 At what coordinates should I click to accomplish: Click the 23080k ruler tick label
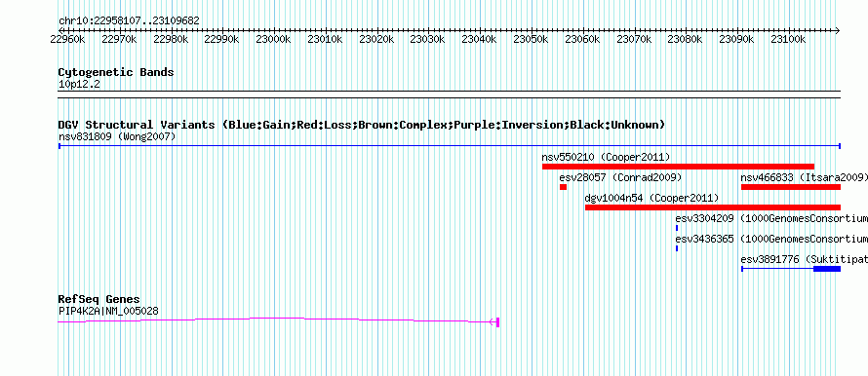[x=686, y=39]
